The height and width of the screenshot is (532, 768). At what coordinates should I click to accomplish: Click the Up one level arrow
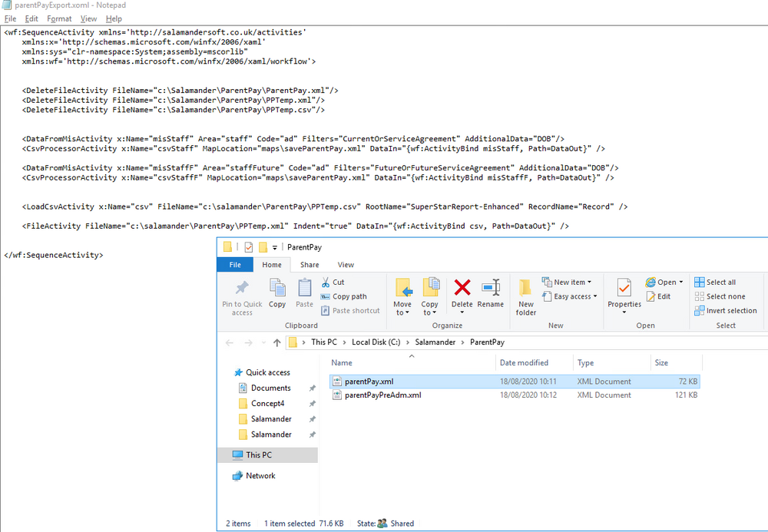(x=277, y=342)
